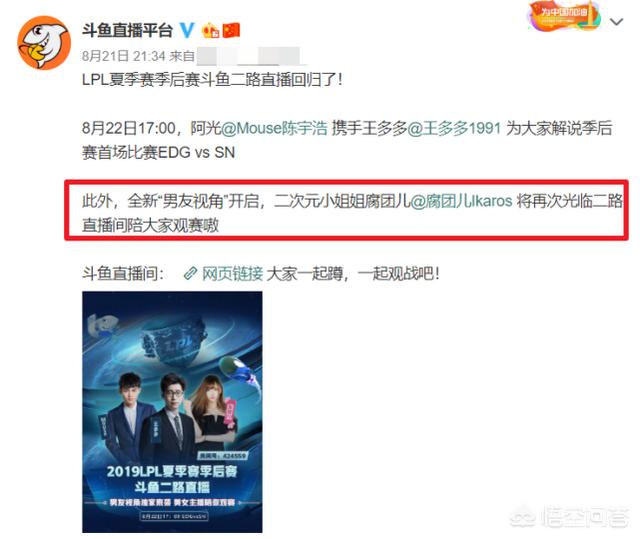Click the blurred post source label
Screen dimensions: 640x539
pyautogui.click(x=251, y=56)
